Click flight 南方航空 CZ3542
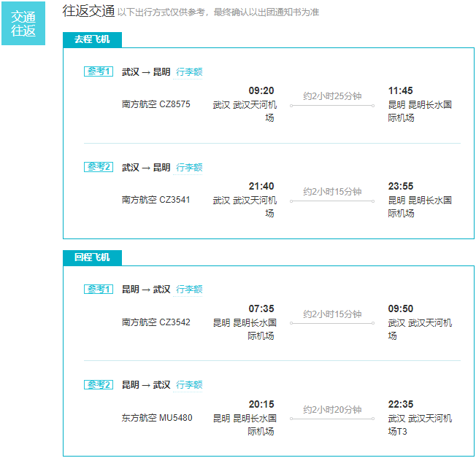Image resolution: width=476 pixels, height=458 pixels. click(156, 322)
